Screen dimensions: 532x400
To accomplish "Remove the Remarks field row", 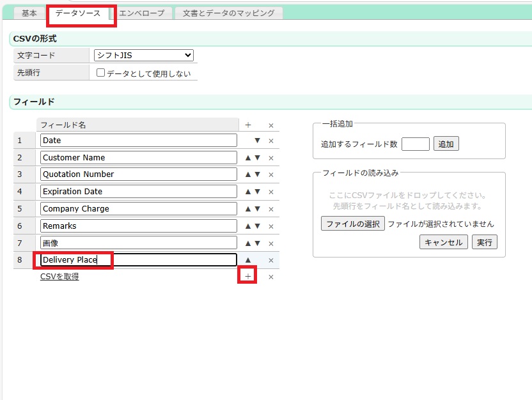I will point(270,226).
